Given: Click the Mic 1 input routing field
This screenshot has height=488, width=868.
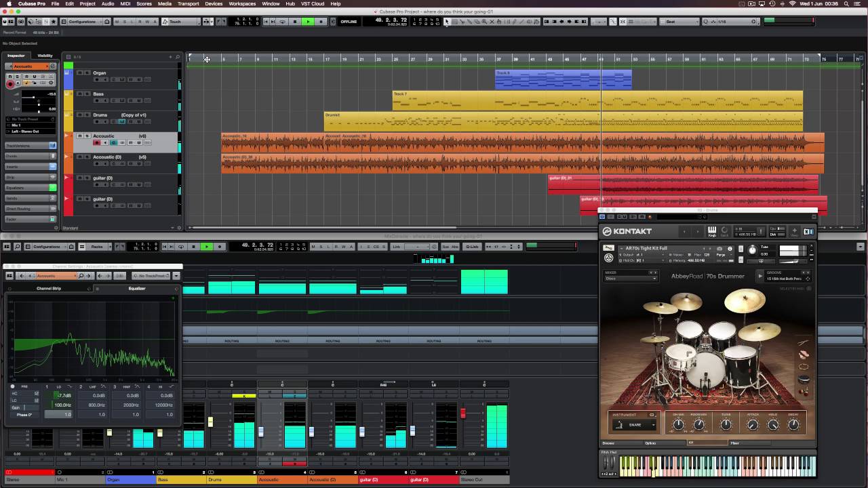Looking at the screenshot, I should point(31,125).
